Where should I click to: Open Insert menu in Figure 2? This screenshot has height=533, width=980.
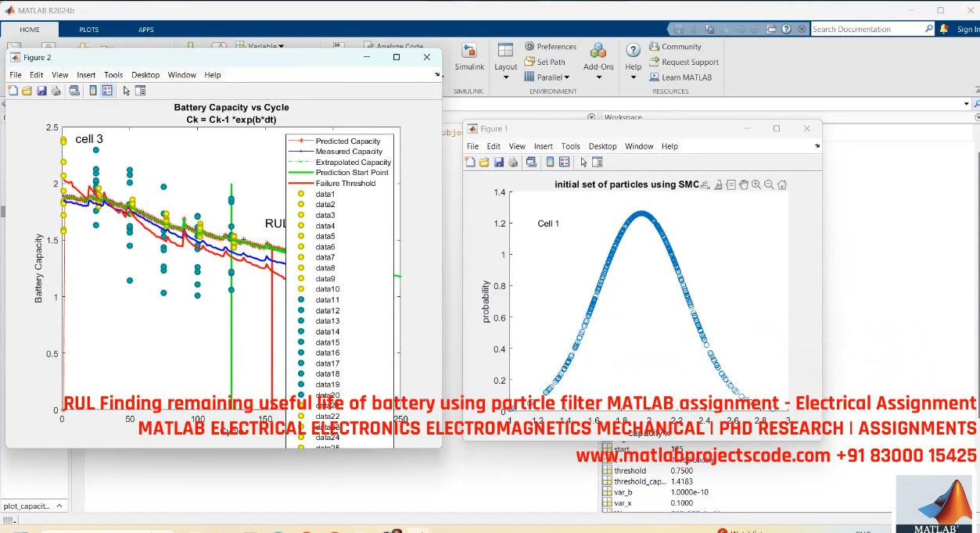(86, 75)
